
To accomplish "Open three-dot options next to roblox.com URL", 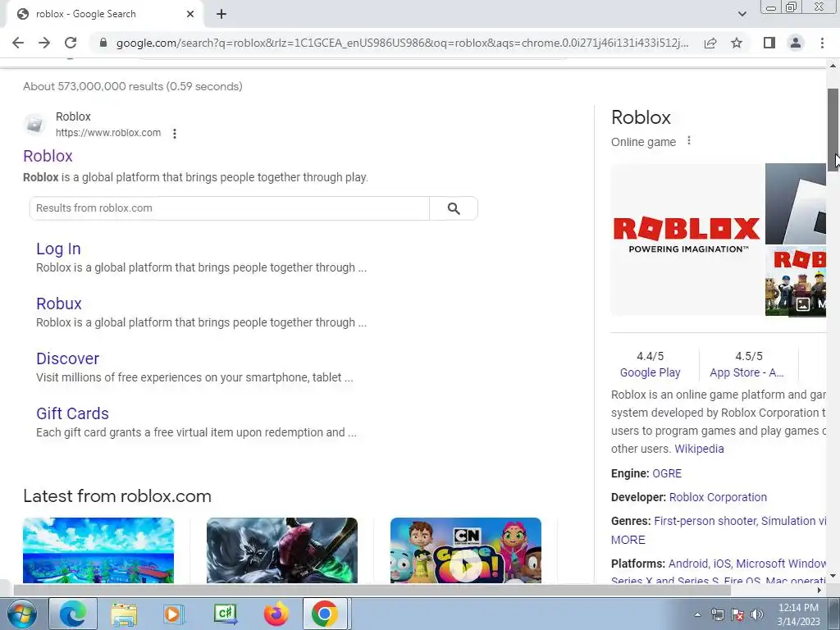I will click(x=175, y=134).
